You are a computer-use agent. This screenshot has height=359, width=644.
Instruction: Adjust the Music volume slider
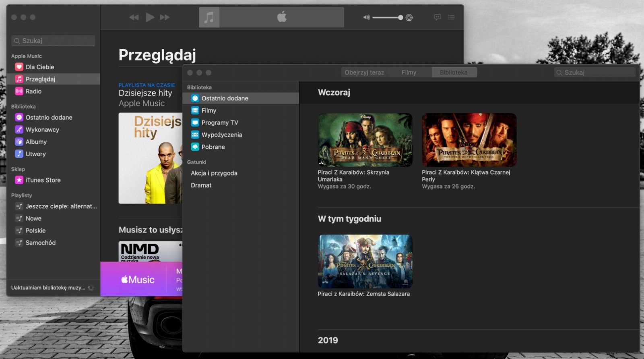point(387,17)
